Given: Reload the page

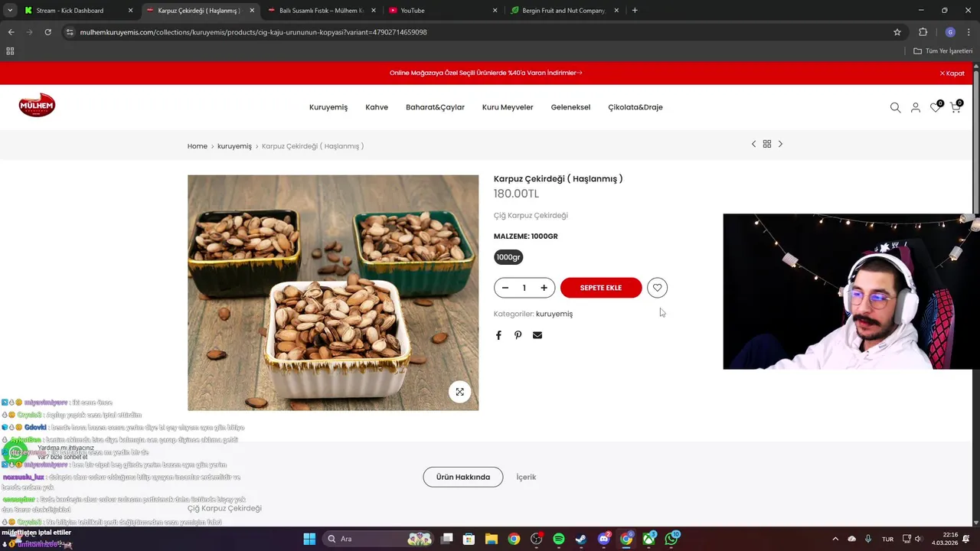Looking at the screenshot, I should (x=47, y=32).
